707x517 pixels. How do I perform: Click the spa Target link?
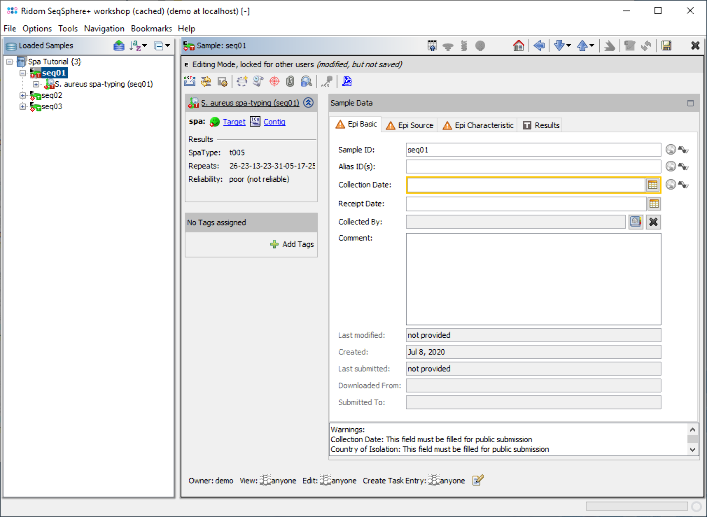point(234,122)
